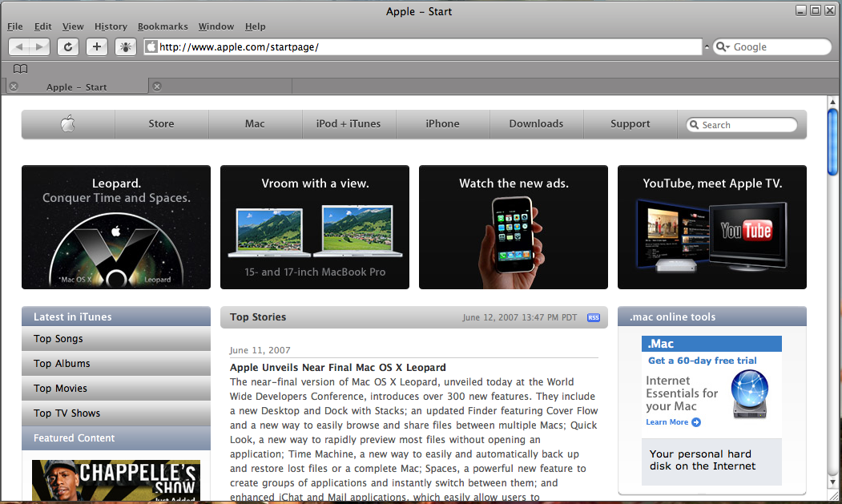Click the Top Stories heading
The image size is (842, 504).
click(258, 317)
